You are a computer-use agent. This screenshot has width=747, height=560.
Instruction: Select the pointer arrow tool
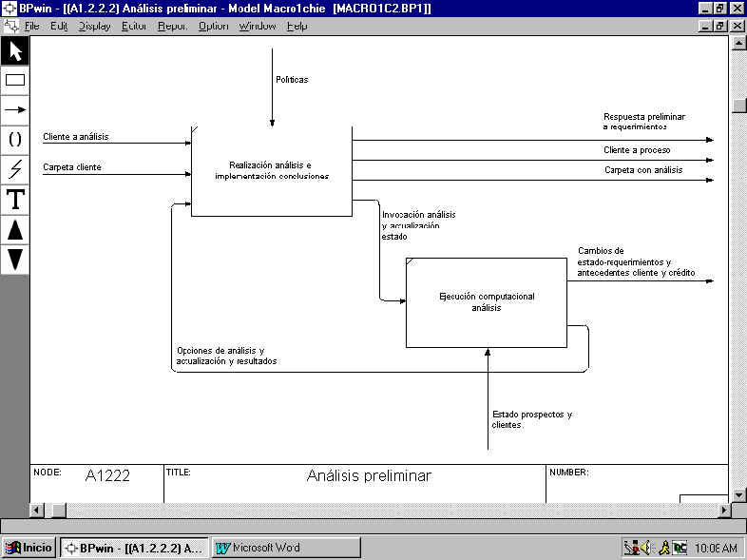[x=15, y=50]
